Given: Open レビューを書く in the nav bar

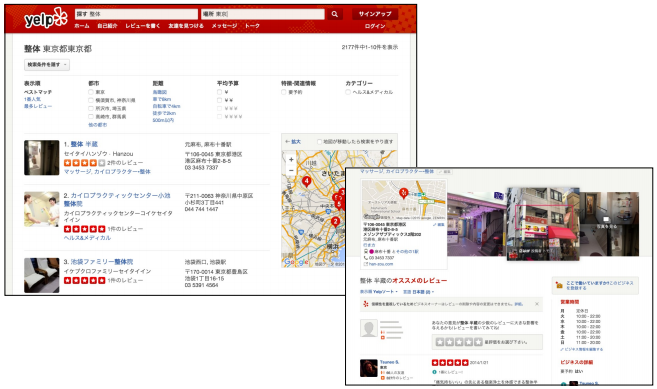Looking at the screenshot, I should (142, 26).
